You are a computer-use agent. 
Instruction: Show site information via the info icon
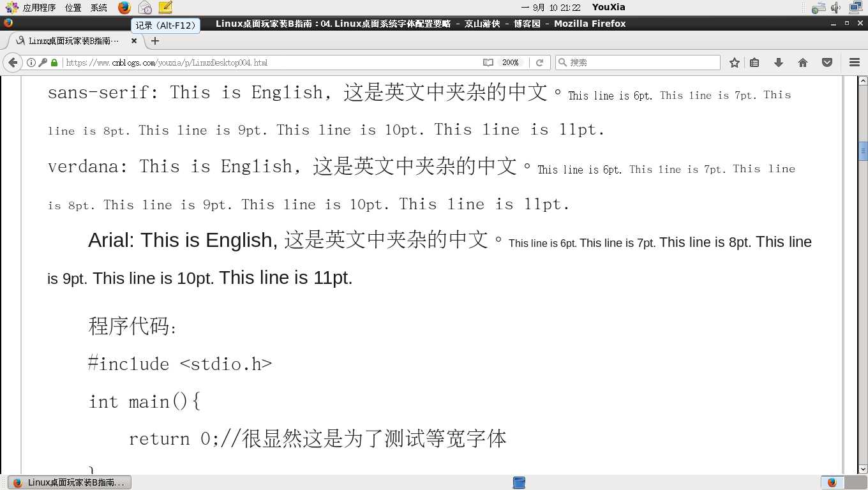pyautogui.click(x=31, y=63)
